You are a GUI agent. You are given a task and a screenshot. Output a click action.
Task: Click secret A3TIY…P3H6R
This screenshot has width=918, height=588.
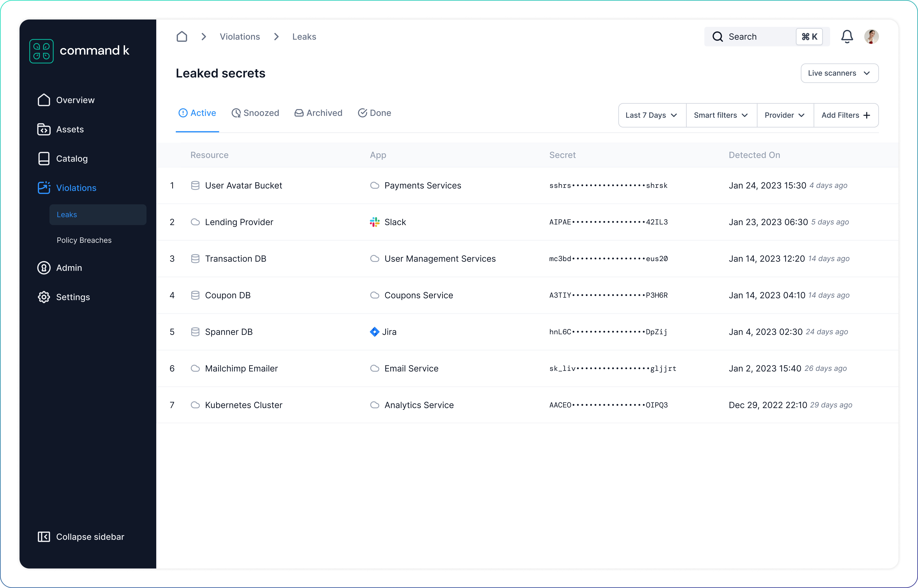(608, 296)
